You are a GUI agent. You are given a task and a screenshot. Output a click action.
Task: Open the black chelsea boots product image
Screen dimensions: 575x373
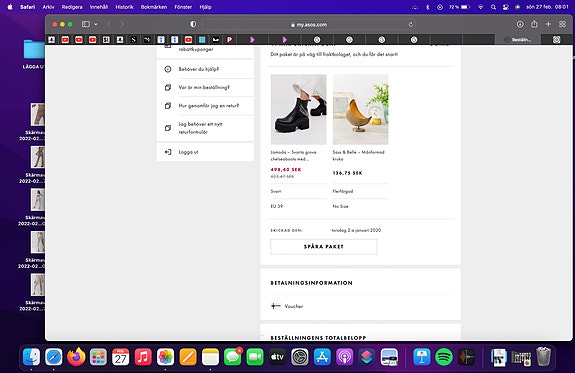tap(299, 109)
